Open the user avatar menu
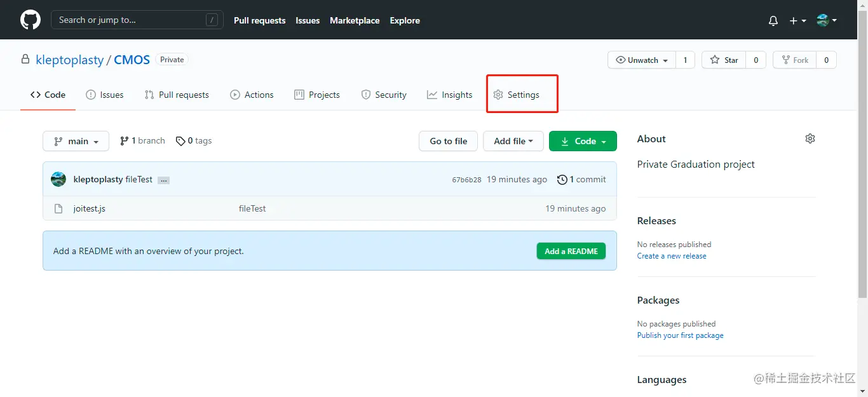868x397 pixels. [827, 20]
